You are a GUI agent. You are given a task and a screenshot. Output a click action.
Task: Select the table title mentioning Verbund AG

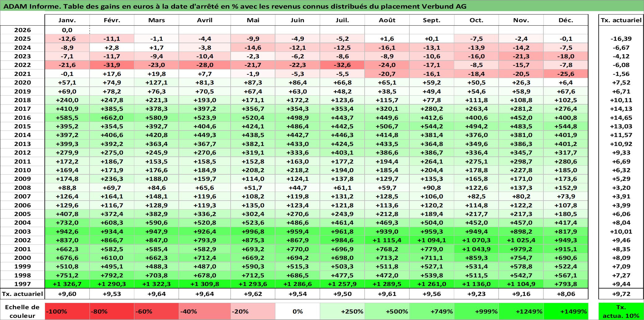pyautogui.click(x=235, y=6)
